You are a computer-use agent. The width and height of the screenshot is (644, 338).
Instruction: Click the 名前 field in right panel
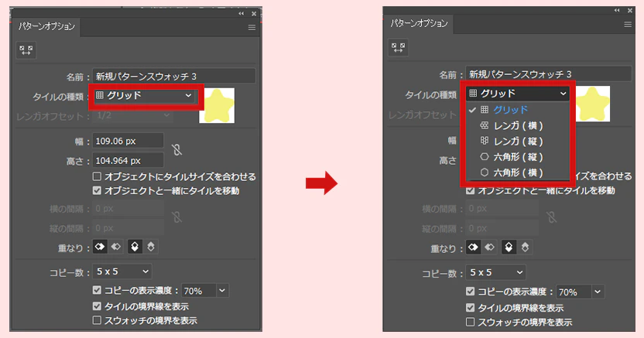[x=549, y=74]
